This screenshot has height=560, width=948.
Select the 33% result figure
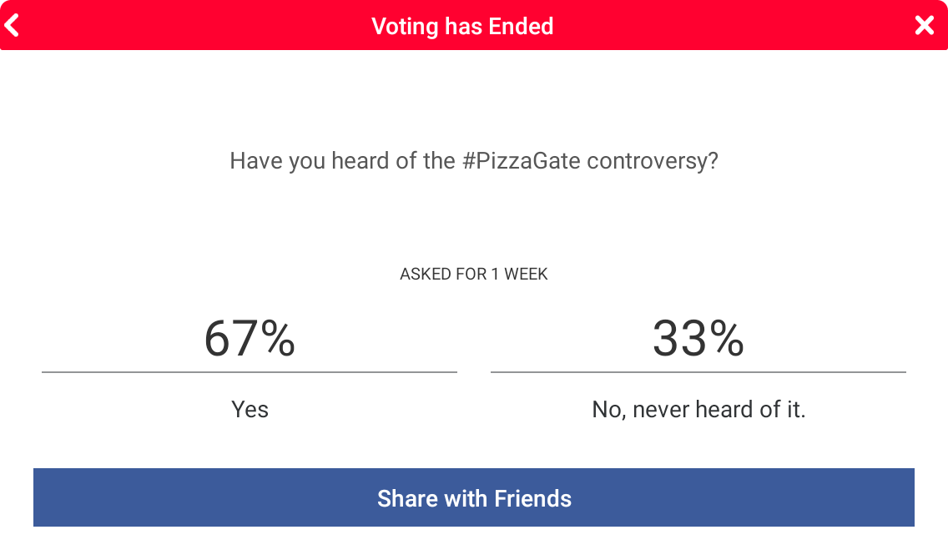point(698,338)
